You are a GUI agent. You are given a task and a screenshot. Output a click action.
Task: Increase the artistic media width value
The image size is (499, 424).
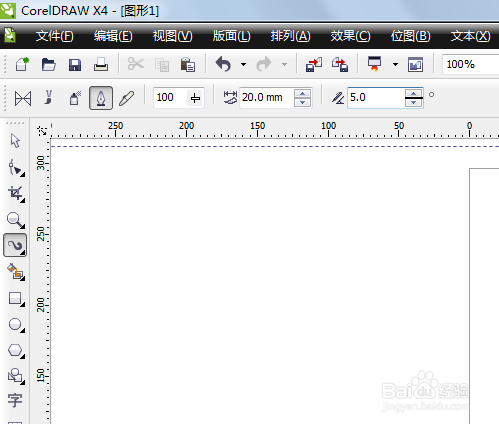(x=303, y=94)
